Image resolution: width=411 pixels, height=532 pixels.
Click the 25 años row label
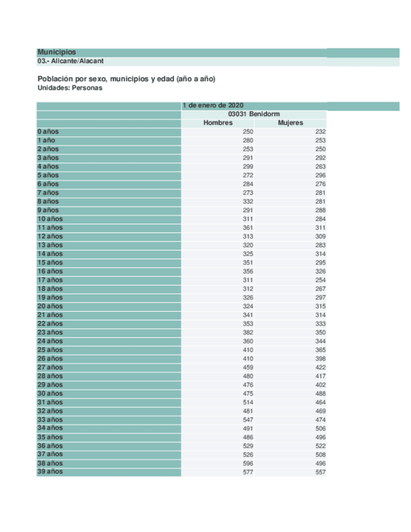pos(50,349)
